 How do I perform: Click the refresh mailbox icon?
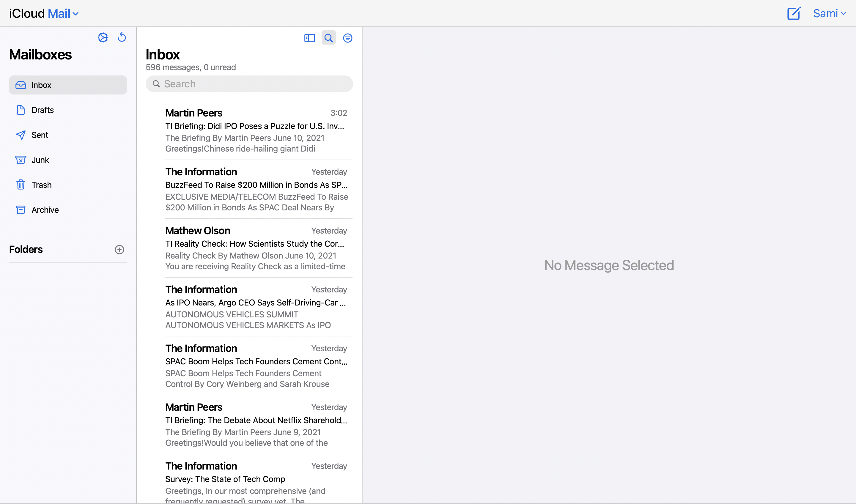pos(122,38)
